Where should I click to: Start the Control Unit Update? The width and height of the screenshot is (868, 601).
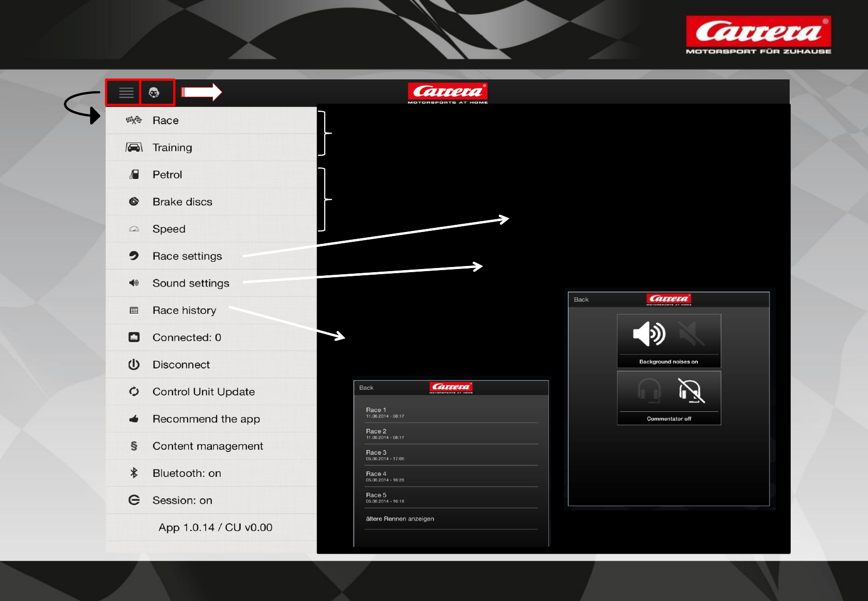(x=211, y=392)
